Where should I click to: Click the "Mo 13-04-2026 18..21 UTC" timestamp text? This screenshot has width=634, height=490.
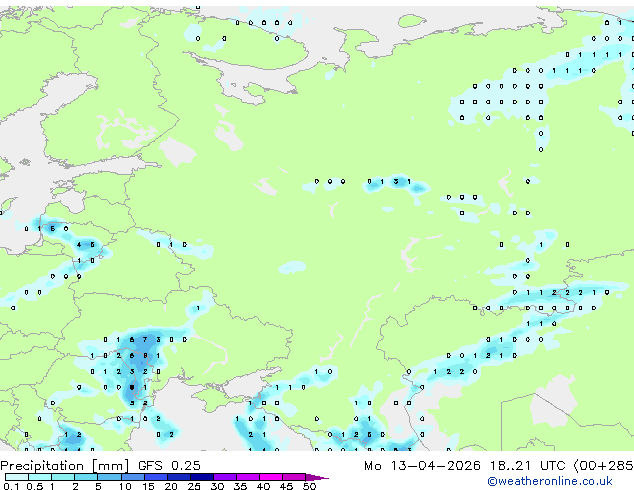[x=467, y=466]
